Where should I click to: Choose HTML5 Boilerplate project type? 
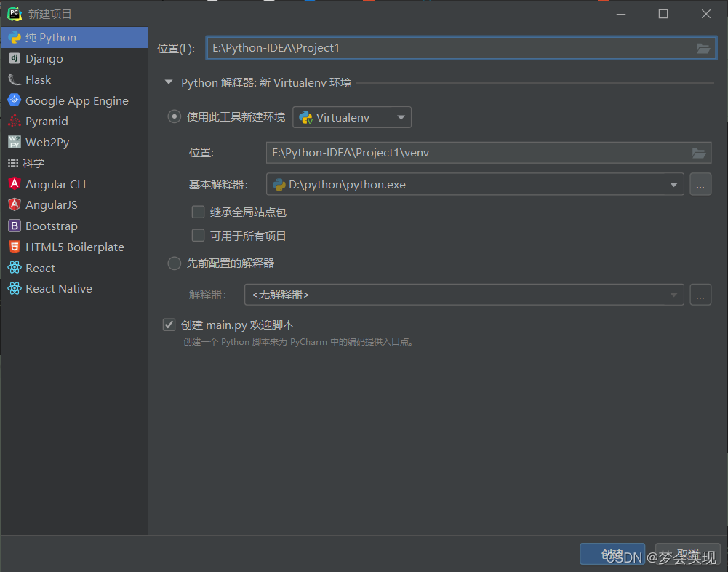coord(74,247)
